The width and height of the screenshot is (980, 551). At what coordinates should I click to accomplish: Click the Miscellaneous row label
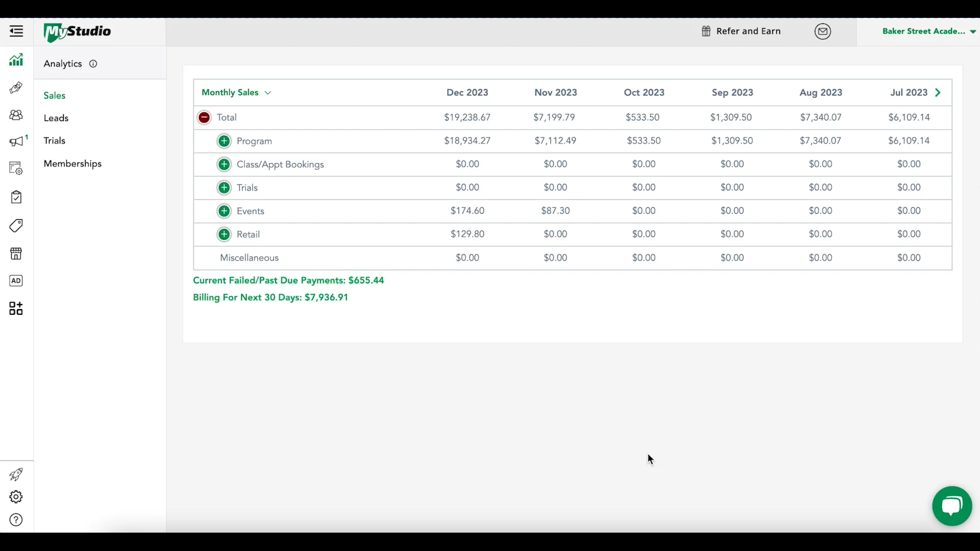[249, 258]
